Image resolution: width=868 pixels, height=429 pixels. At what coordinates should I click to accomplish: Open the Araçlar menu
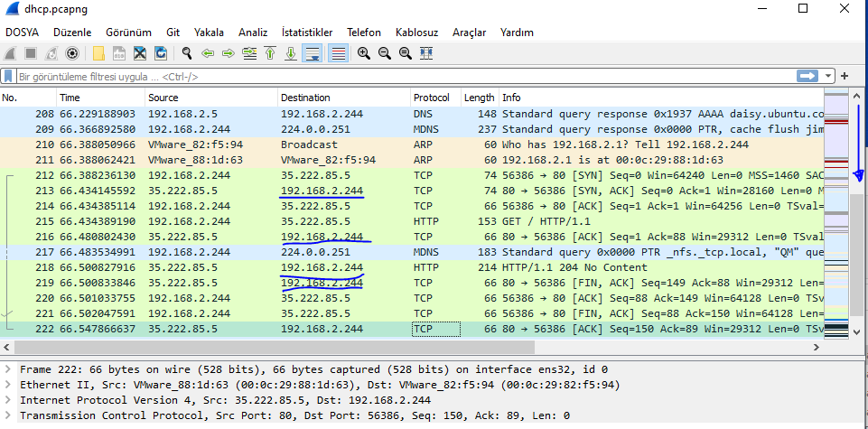pyautogui.click(x=469, y=33)
